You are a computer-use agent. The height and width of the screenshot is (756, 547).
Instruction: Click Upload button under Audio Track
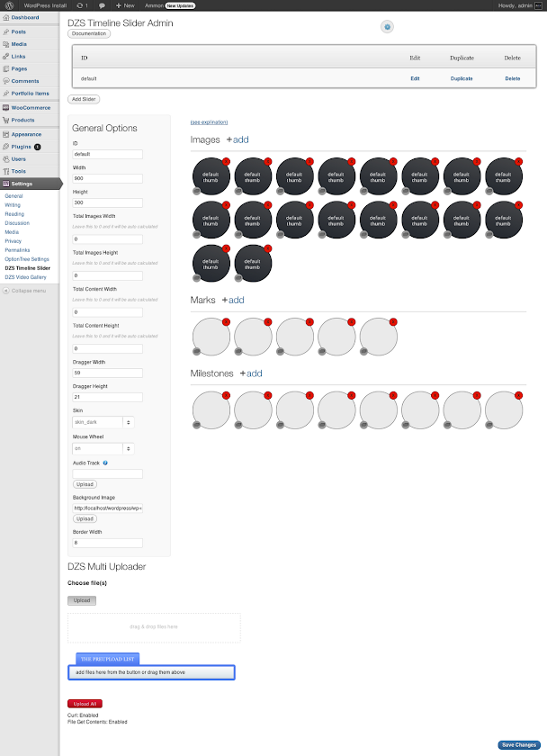click(85, 484)
